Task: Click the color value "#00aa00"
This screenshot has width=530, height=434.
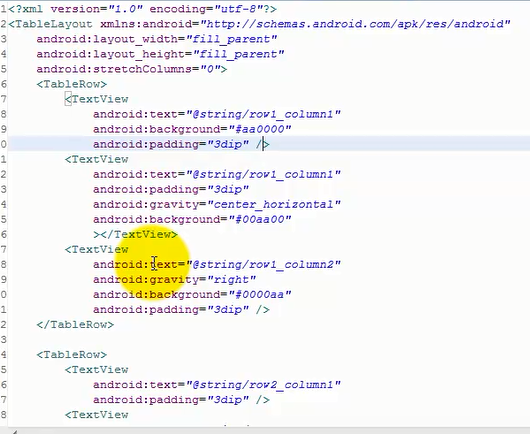Action: (x=260, y=219)
